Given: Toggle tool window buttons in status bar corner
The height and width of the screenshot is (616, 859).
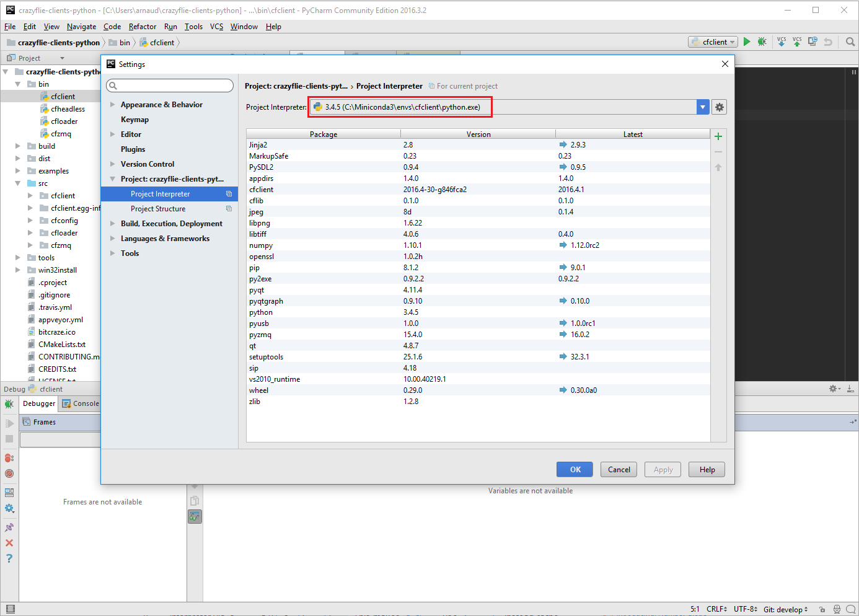Looking at the screenshot, I should pos(10,609).
